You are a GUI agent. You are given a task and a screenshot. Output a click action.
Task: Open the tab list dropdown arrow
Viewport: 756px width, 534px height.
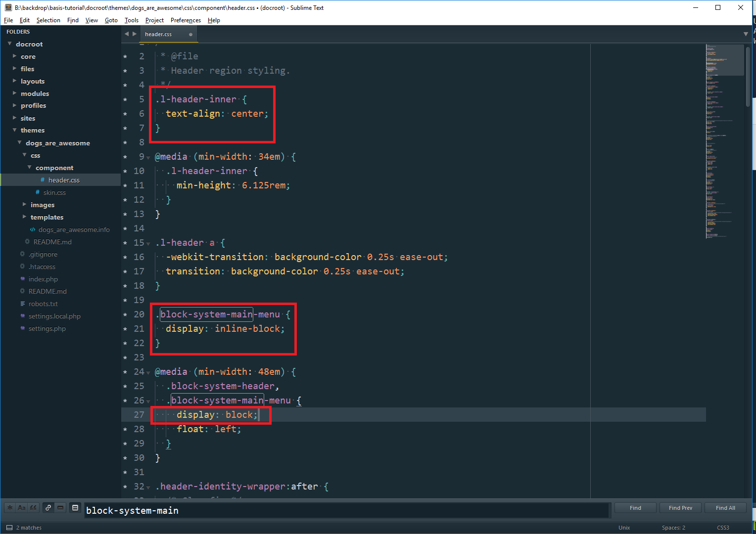tap(746, 34)
